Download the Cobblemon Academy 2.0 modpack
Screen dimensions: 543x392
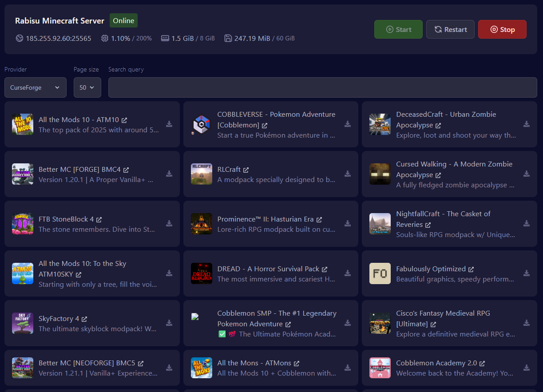click(x=527, y=368)
